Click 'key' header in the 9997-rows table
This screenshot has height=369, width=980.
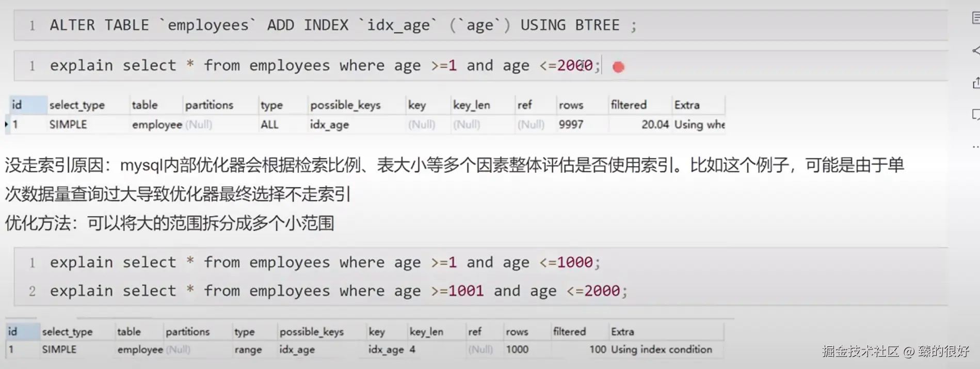point(417,105)
